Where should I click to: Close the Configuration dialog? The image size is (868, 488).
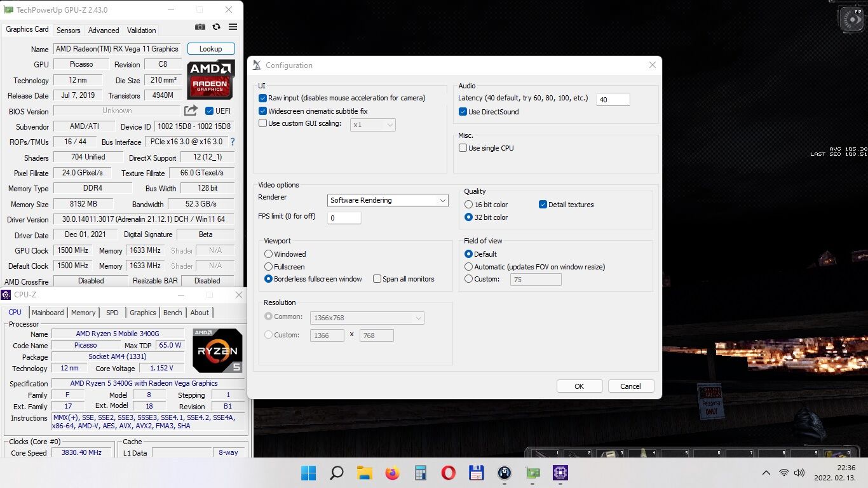(652, 65)
